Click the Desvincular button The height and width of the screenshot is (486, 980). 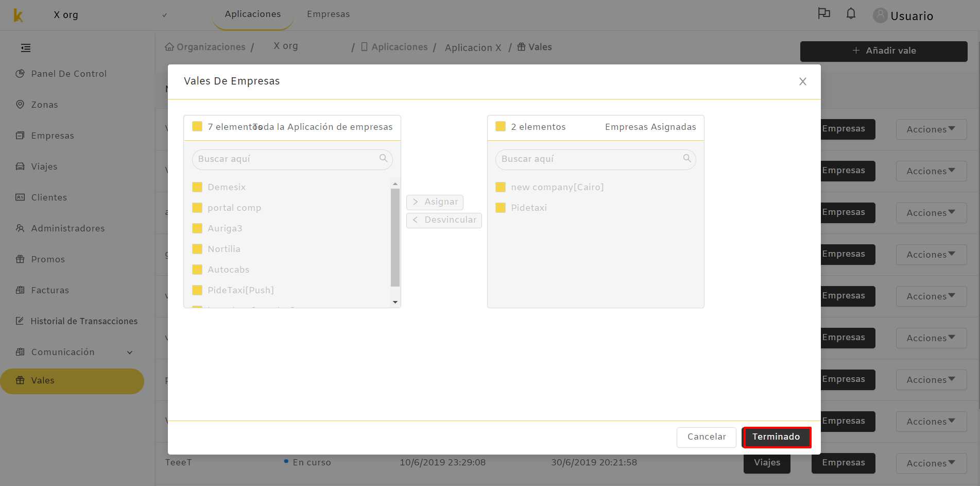(444, 220)
